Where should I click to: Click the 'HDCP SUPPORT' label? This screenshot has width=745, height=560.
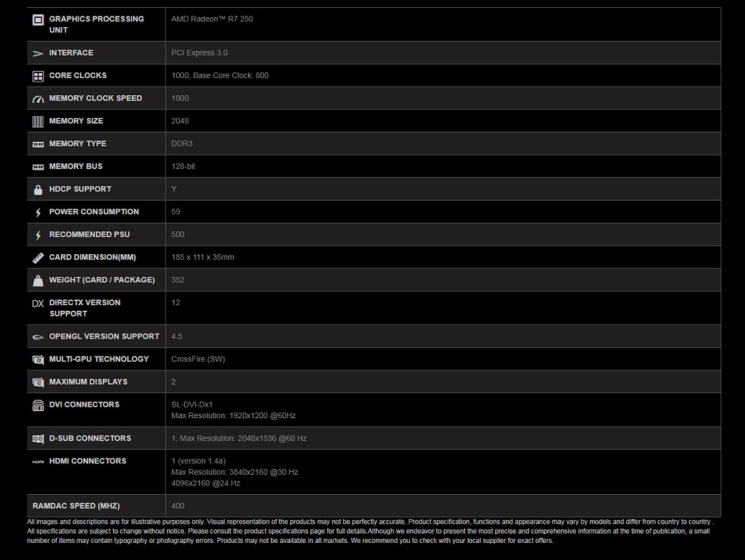[x=80, y=189]
